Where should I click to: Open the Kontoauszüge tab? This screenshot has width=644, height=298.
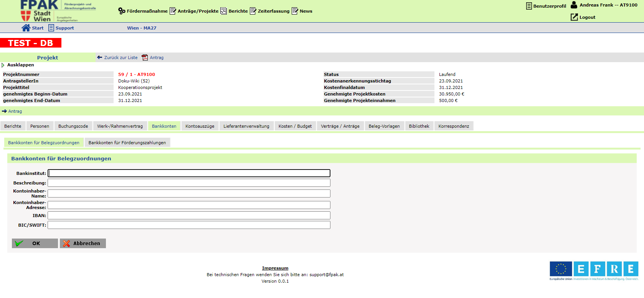coord(200,126)
